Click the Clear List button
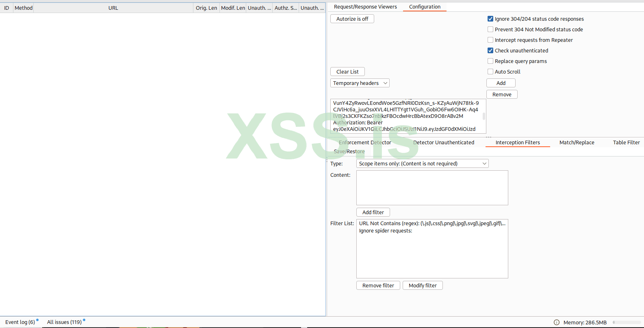The height and width of the screenshot is (328, 644). [x=347, y=72]
